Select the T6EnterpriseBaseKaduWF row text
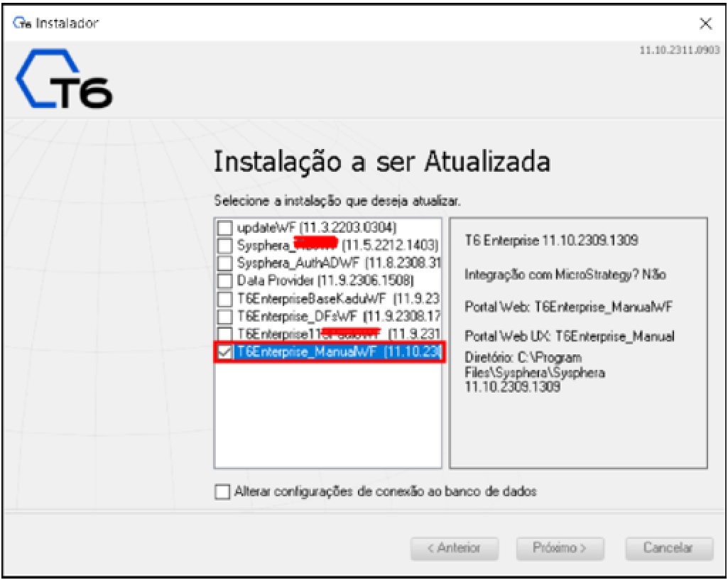The width and height of the screenshot is (728, 580). click(x=338, y=298)
